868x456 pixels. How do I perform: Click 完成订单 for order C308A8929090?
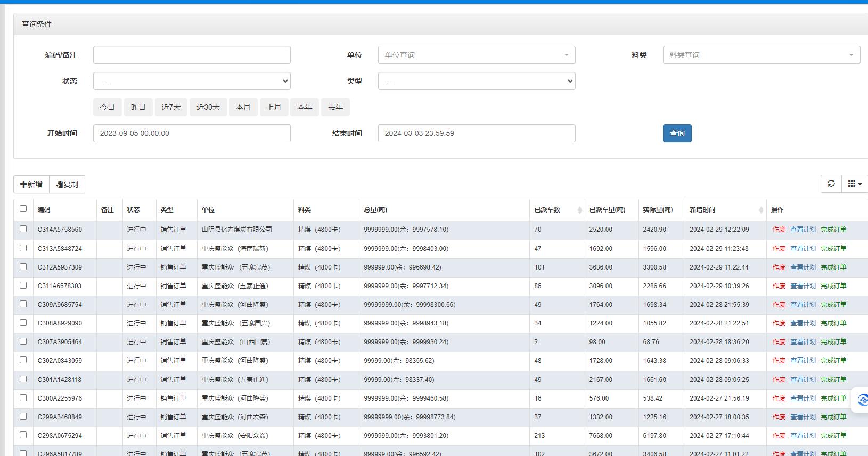833,323
